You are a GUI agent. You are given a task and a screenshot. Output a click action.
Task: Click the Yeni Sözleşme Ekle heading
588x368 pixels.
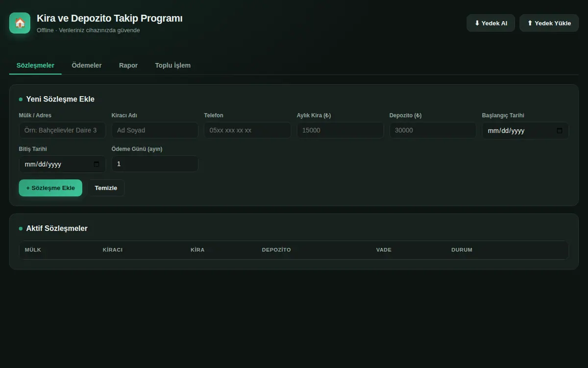(x=60, y=99)
